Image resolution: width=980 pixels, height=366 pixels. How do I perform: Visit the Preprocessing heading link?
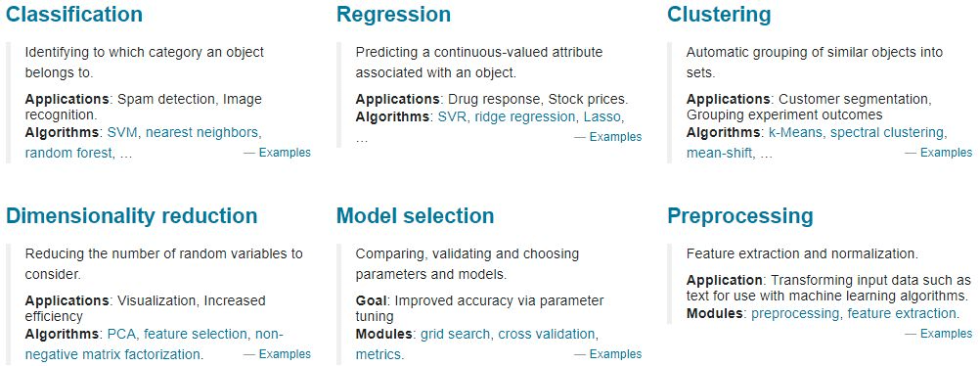(x=740, y=216)
